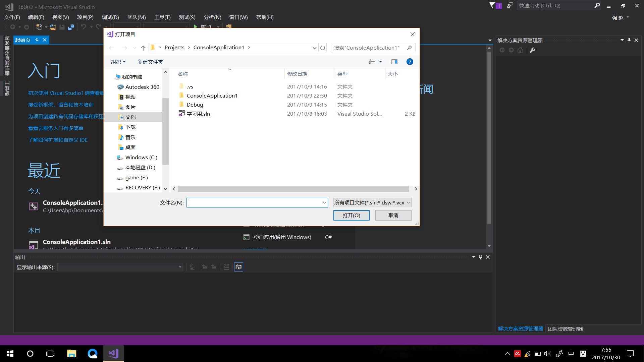Click the notifications flag icon in title bar
Viewport: 644px width, 362px height.
tap(492, 6)
